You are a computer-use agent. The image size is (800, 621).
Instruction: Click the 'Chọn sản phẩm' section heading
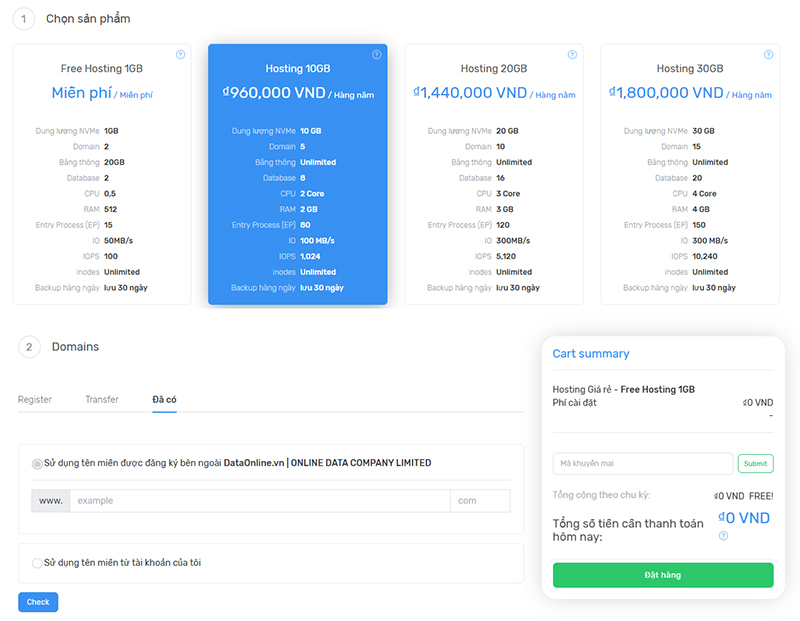point(88,19)
